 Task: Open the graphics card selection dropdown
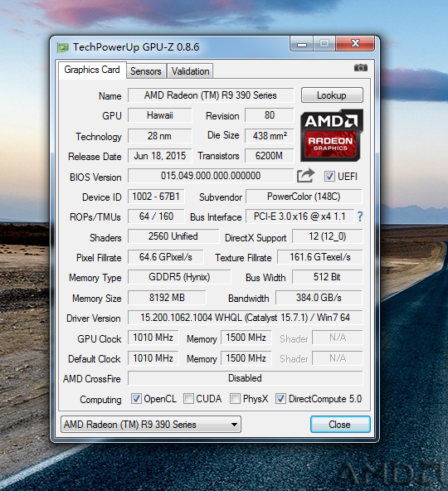151,425
